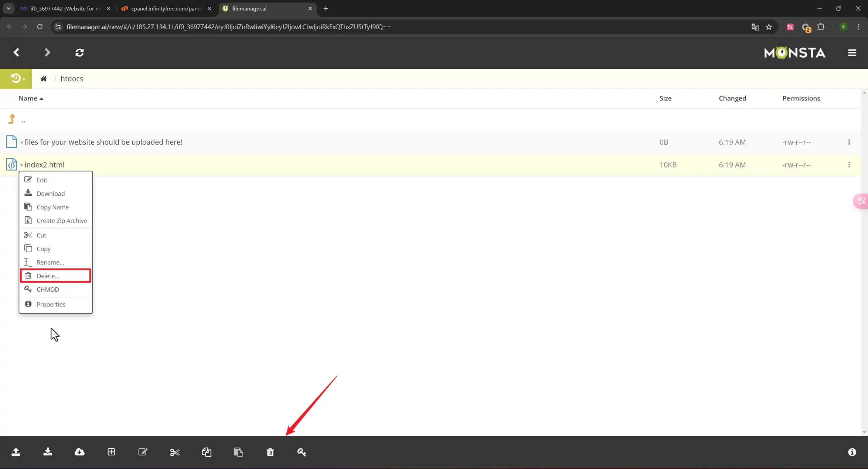Viewport: 868px width, 469px height.
Task: Click Delete option in context menu
Action: point(48,275)
